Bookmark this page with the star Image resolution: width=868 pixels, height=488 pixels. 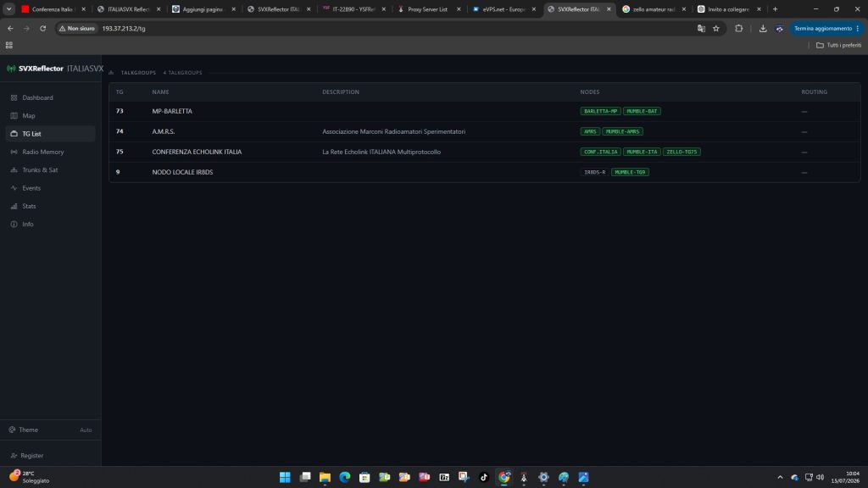click(x=715, y=28)
